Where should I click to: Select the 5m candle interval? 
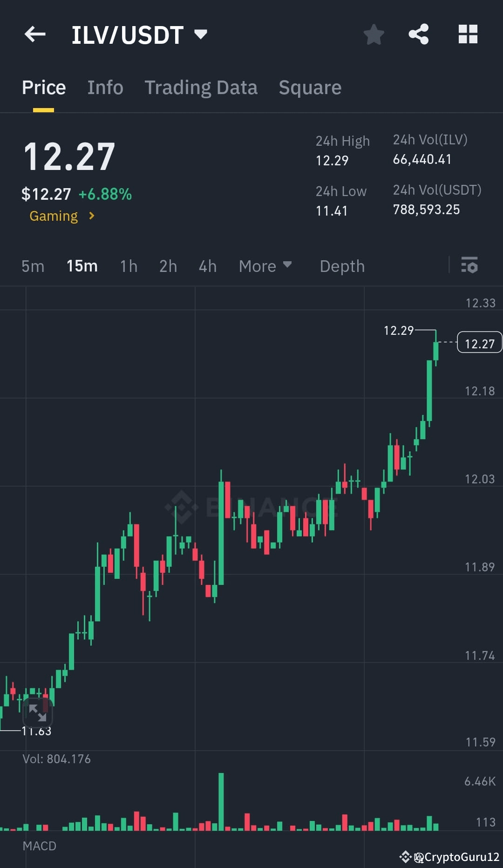(x=32, y=266)
